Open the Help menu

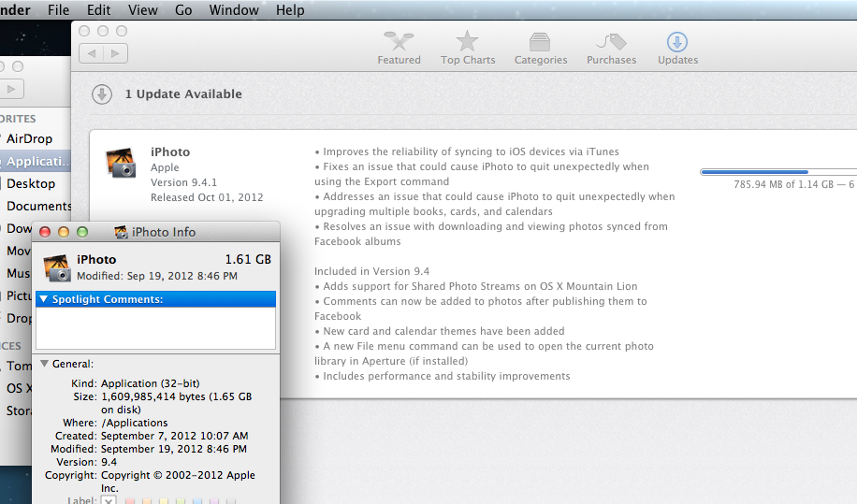(290, 10)
